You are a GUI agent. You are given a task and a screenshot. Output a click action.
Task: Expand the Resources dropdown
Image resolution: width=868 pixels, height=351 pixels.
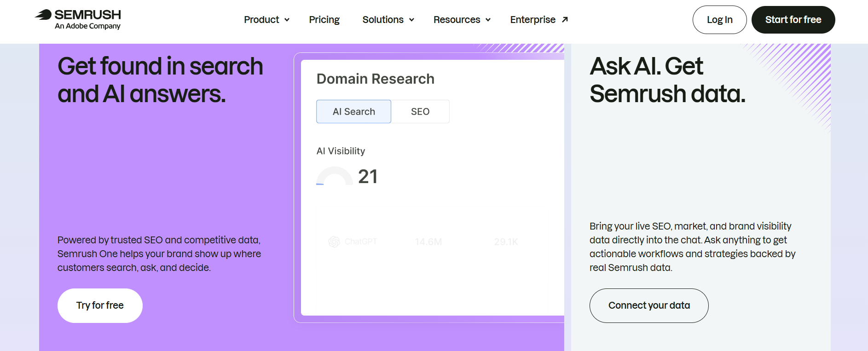462,20
